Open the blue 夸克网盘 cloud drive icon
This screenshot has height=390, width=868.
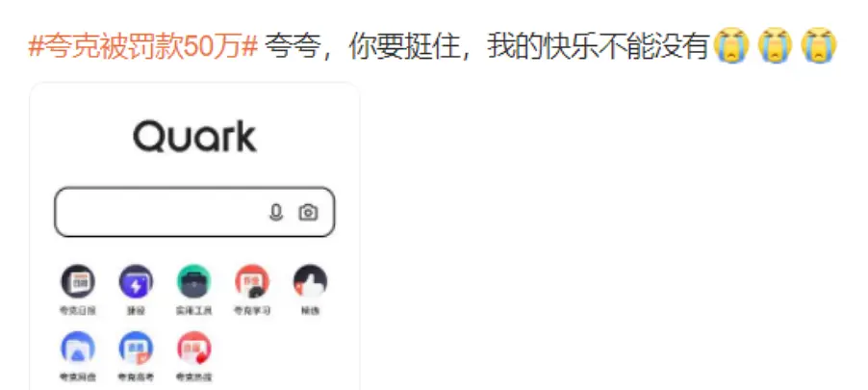(x=78, y=348)
